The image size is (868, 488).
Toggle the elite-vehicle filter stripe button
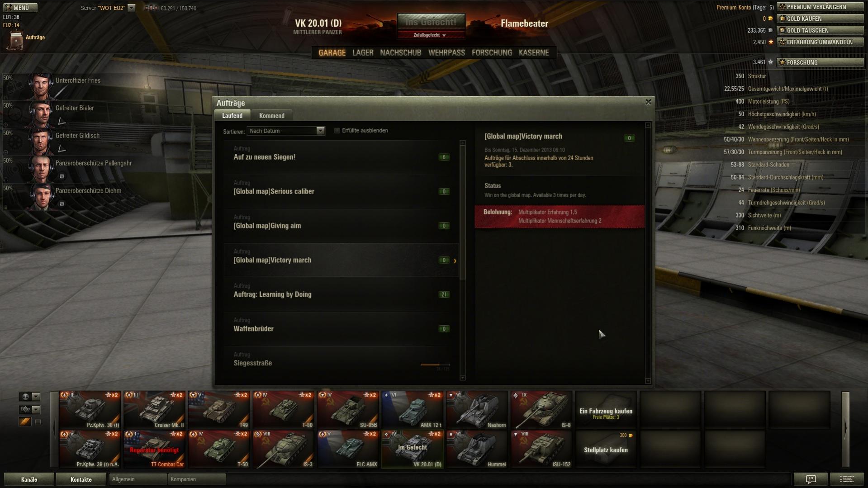[25, 422]
